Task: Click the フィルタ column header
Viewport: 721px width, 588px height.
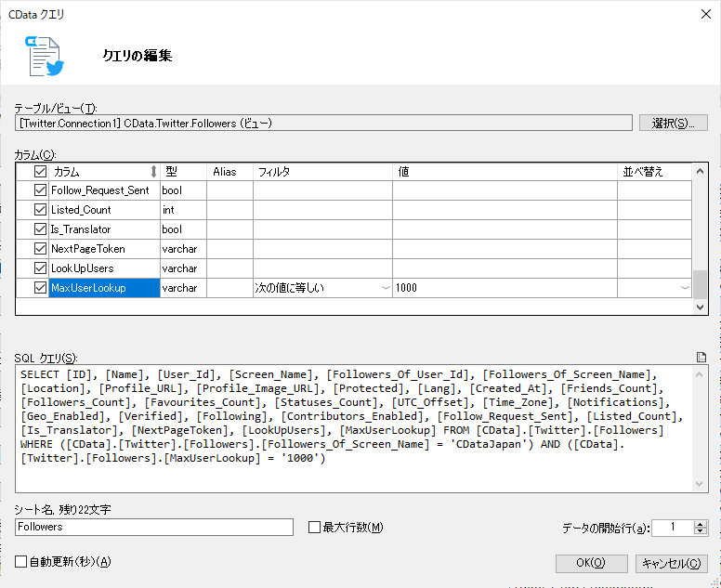Action: coord(322,172)
